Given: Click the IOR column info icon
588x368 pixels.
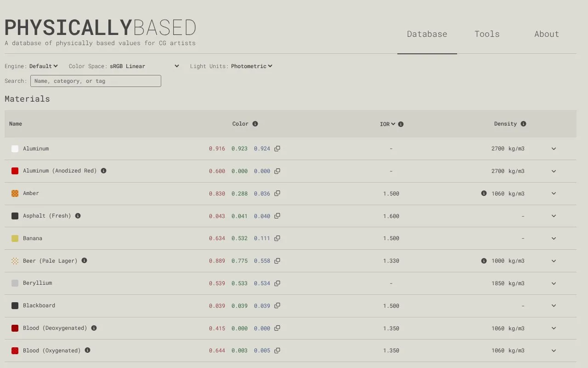Looking at the screenshot, I should point(401,124).
